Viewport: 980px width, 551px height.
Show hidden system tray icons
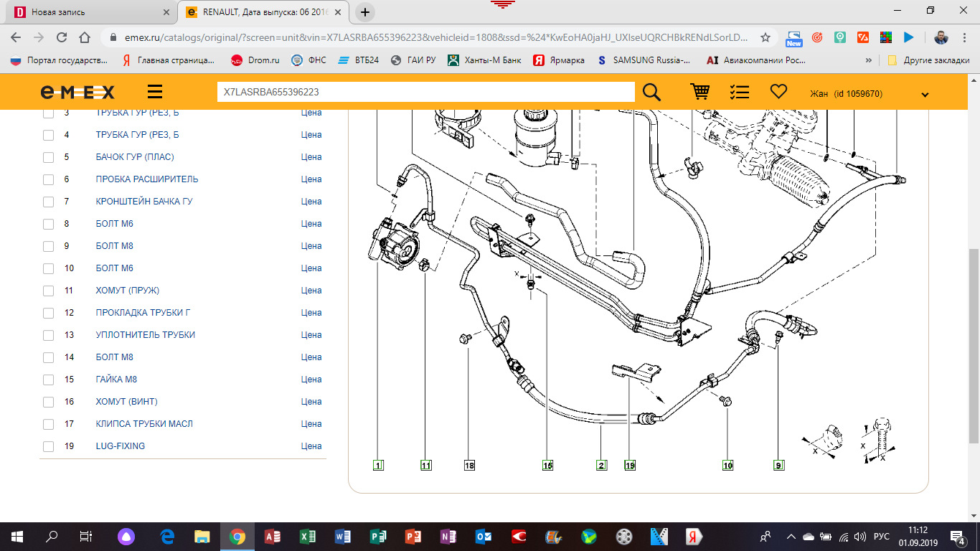(791, 536)
